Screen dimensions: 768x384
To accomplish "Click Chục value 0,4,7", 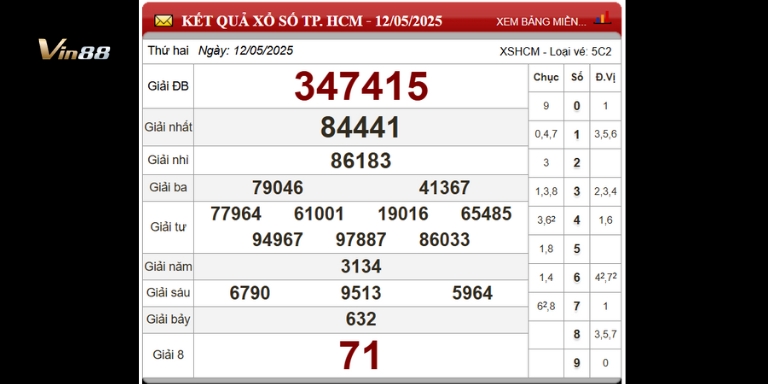I will click(x=546, y=134).
